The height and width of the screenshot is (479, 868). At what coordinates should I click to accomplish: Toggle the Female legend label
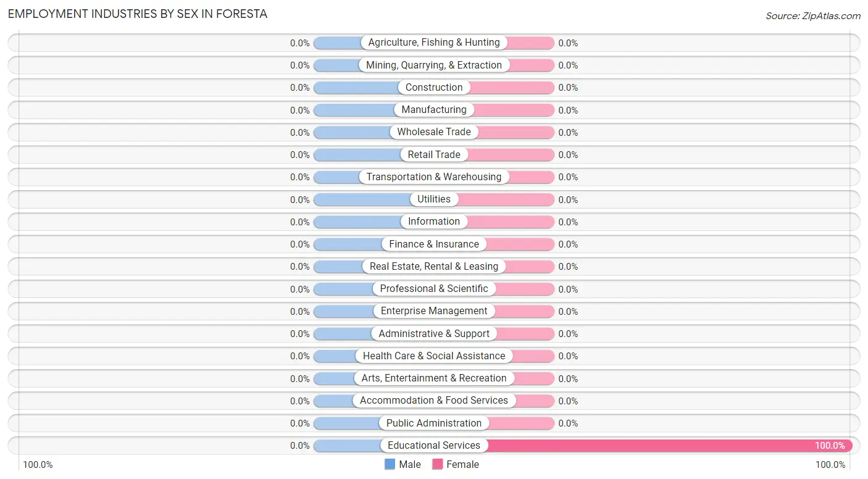[462, 464]
